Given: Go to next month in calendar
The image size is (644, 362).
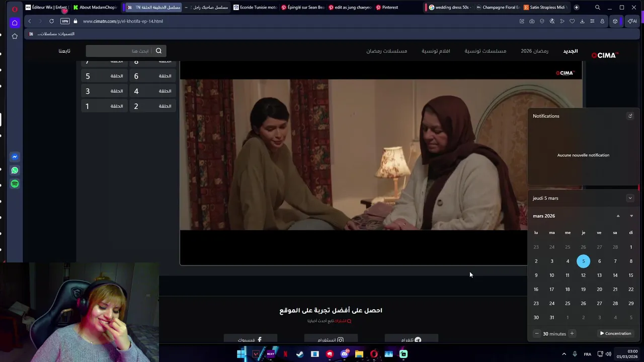Looking at the screenshot, I should click(631, 216).
